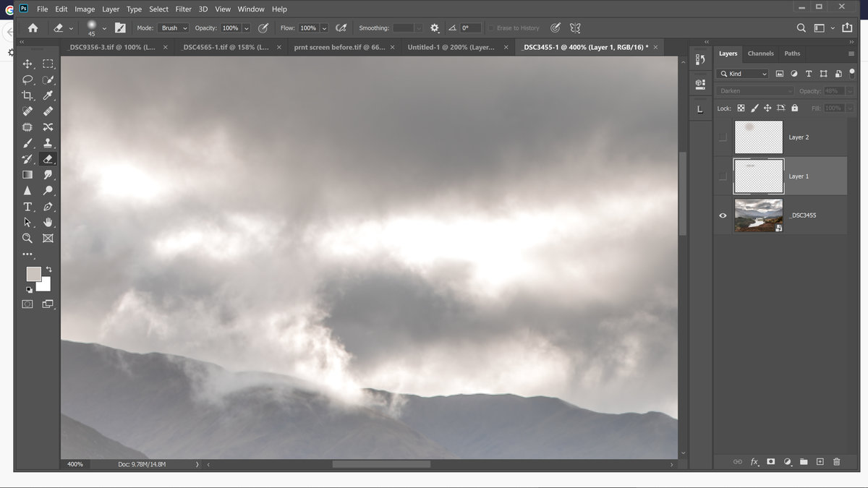Enable airbrush-style build-up

coord(341,28)
